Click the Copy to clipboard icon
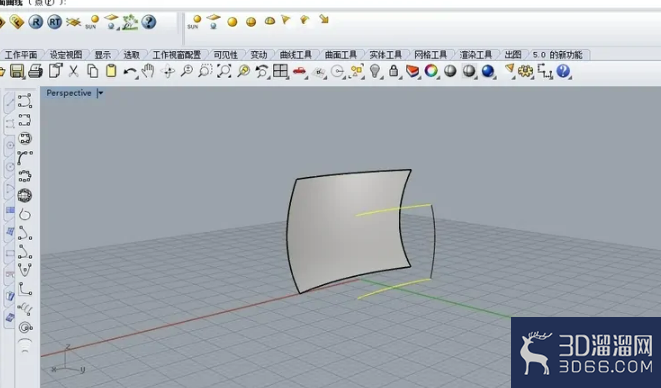Viewport: 661px width, 388px height. 93,71
